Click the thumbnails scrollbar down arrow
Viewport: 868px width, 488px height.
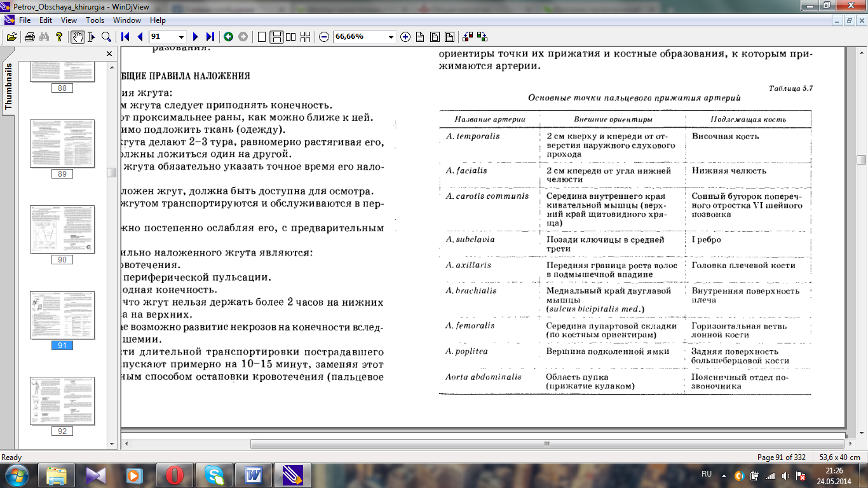112,443
